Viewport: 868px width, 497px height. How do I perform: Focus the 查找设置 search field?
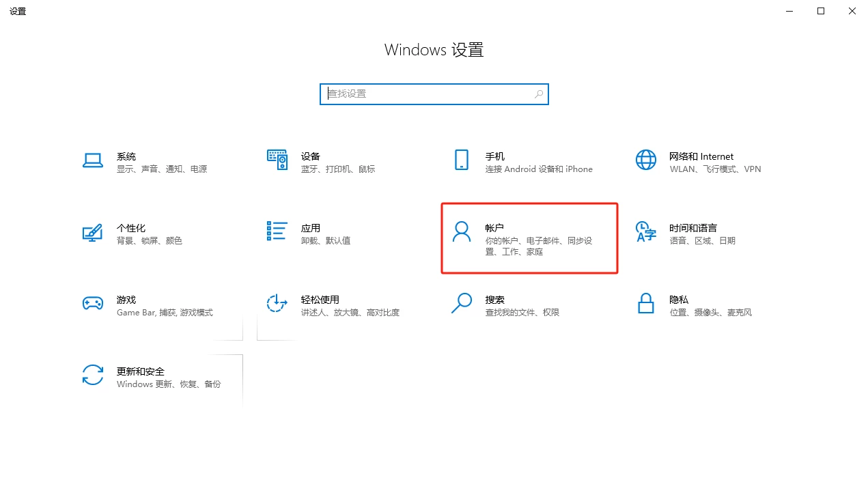434,94
